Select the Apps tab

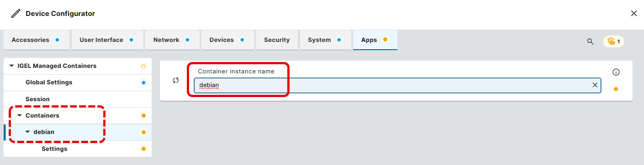pyautogui.click(x=375, y=40)
